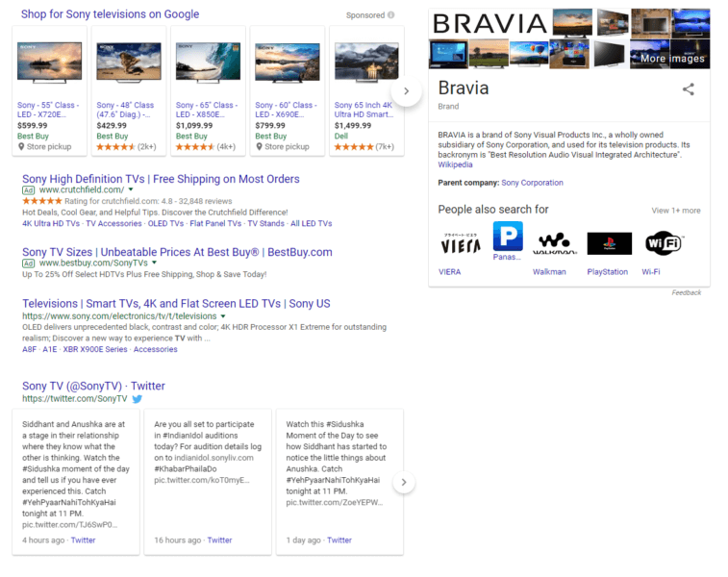Click Feedback below the Bravia panel
The width and height of the screenshot is (728, 577).
click(x=687, y=292)
